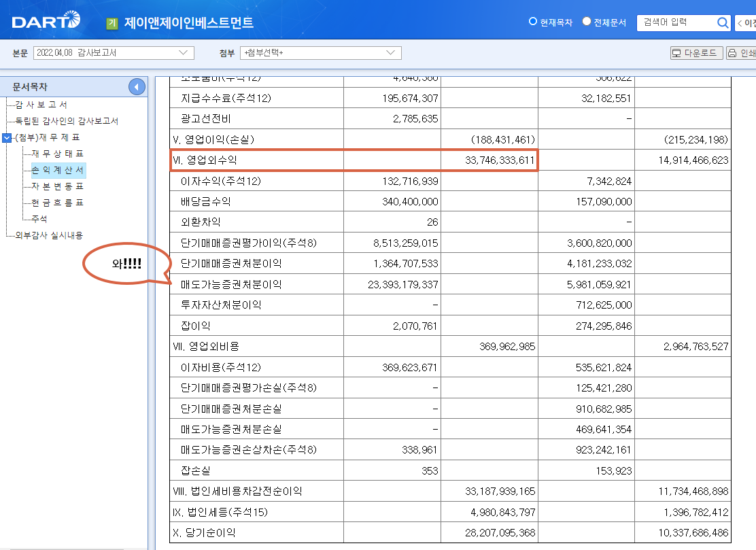This screenshot has height=550, width=756.
Task: Click value 33,187,939,165
Action: point(500,492)
